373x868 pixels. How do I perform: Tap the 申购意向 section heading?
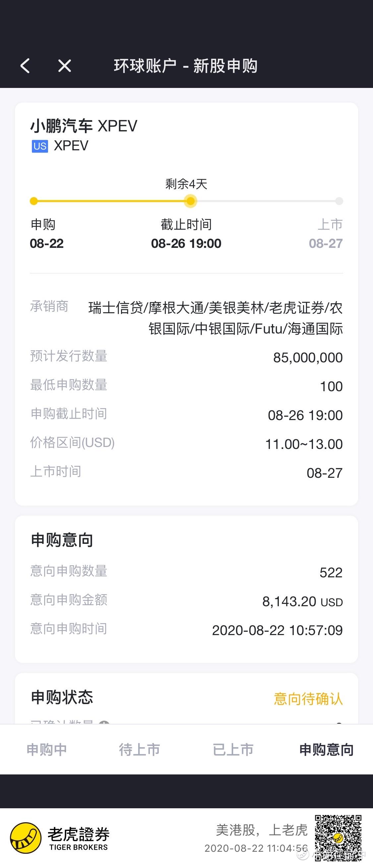62,540
